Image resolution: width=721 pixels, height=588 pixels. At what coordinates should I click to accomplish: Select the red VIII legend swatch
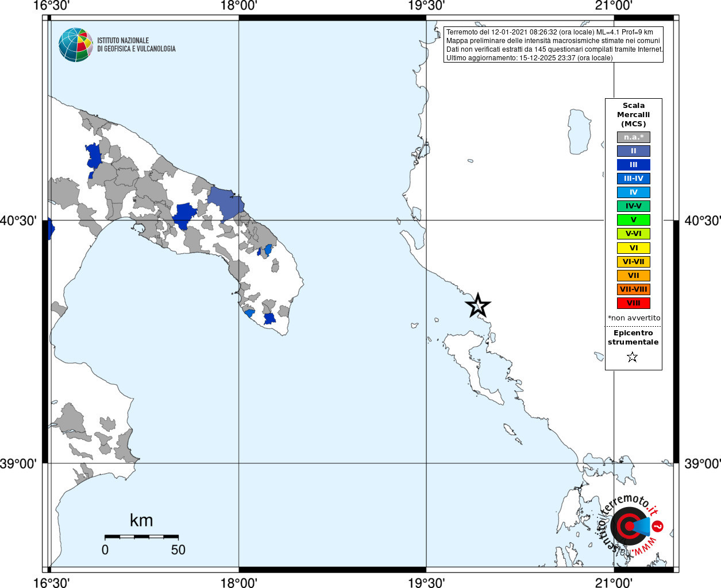click(634, 303)
